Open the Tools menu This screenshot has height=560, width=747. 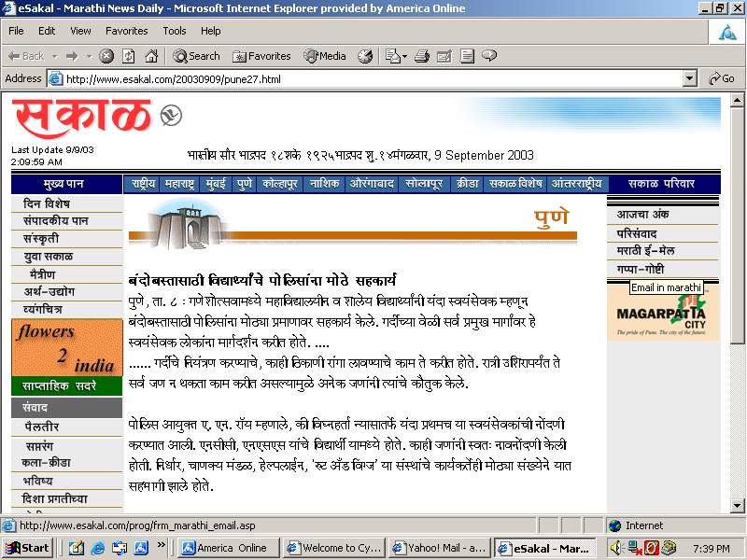tap(175, 31)
